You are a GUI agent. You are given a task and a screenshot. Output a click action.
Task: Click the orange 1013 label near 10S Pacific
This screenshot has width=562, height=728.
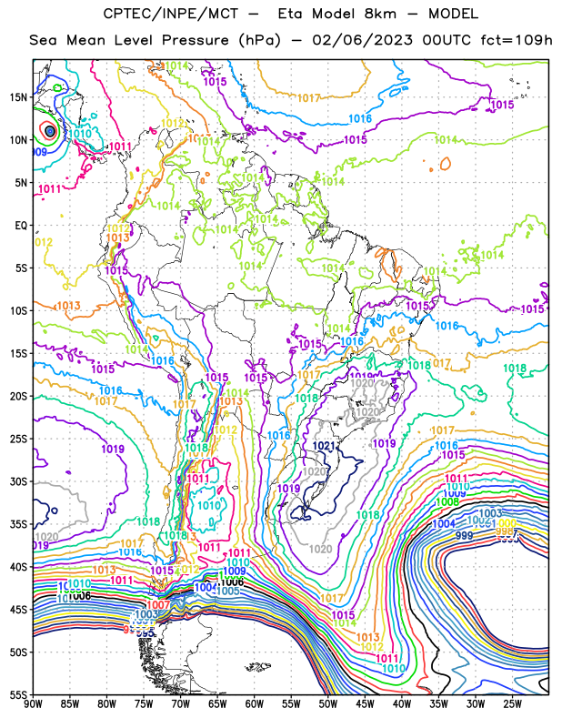pyautogui.click(x=68, y=306)
